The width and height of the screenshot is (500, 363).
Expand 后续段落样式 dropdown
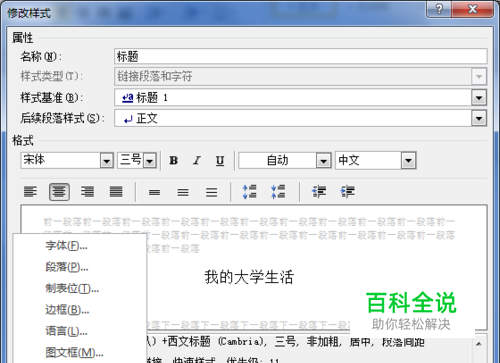(x=479, y=118)
